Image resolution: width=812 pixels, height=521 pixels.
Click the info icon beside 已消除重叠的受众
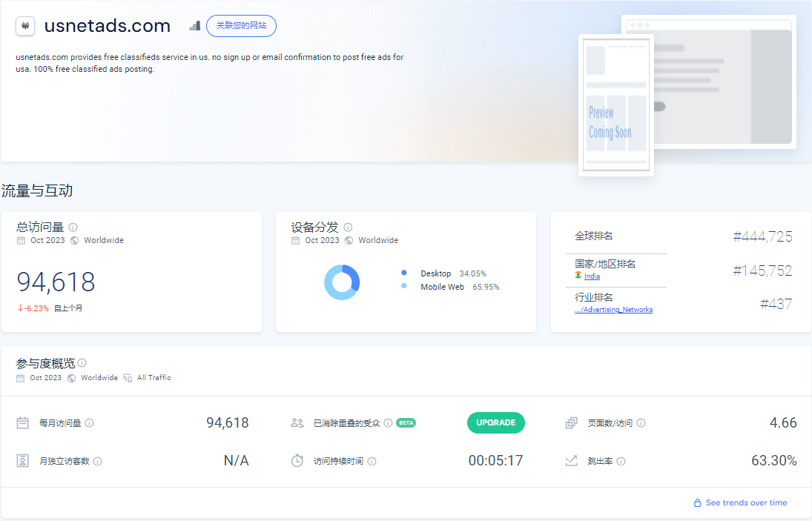coord(388,423)
